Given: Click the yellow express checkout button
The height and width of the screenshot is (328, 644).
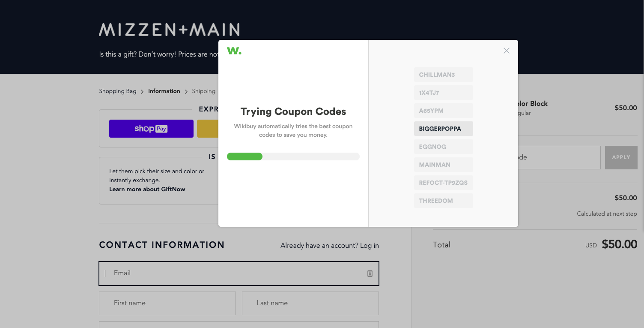Looking at the screenshot, I should 208,129.
